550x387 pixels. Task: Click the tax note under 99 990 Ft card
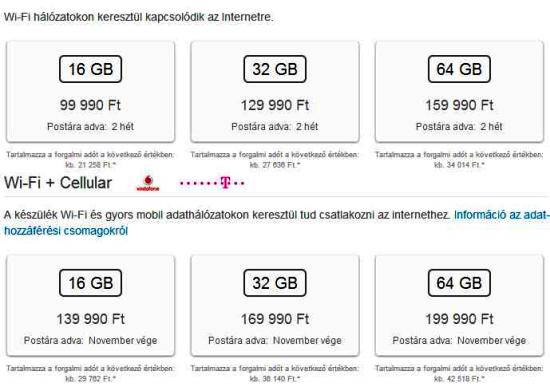[90, 160]
